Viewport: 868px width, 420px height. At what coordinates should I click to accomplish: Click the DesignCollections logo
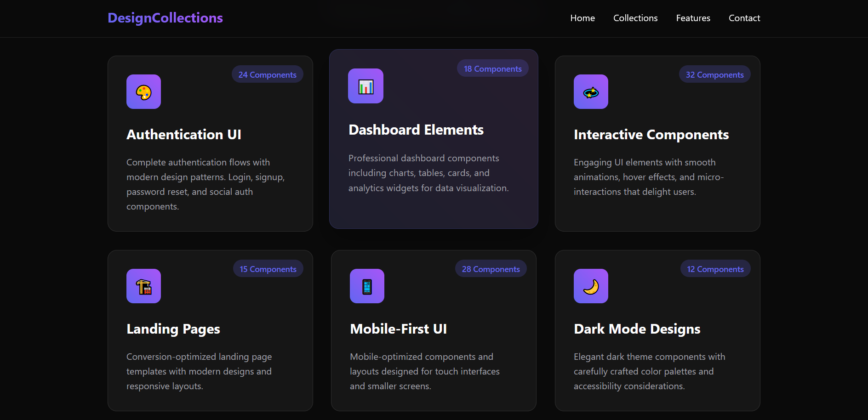click(x=165, y=18)
